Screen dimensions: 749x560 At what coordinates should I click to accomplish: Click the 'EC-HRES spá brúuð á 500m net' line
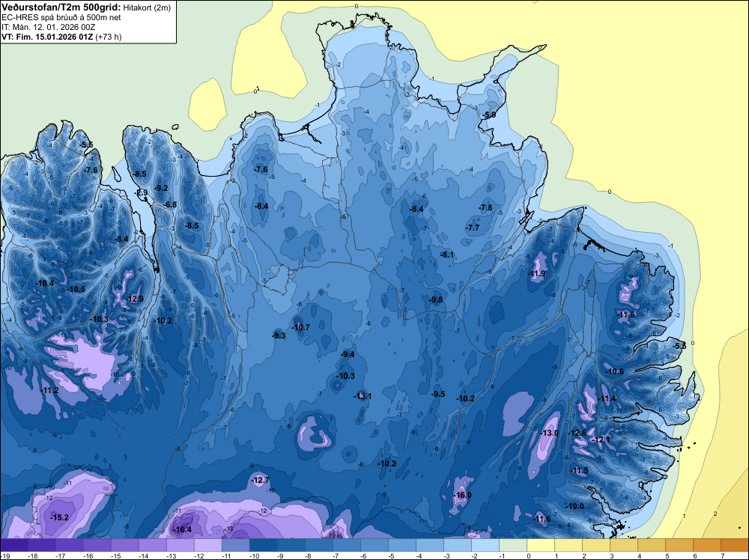click(x=61, y=18)
